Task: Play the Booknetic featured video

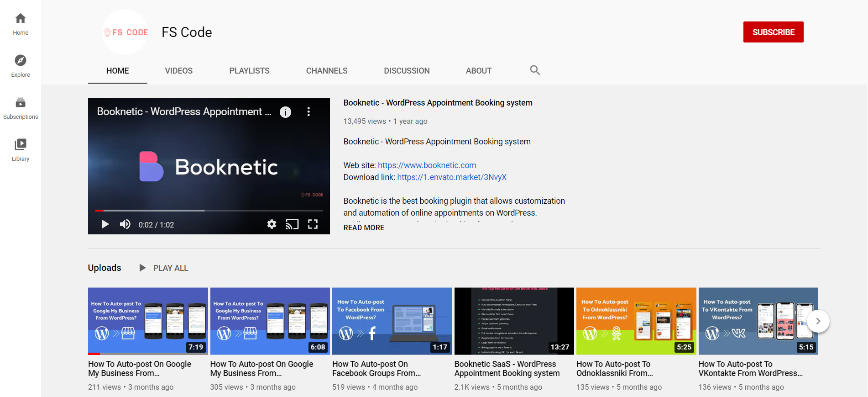Action: [105, 224]
